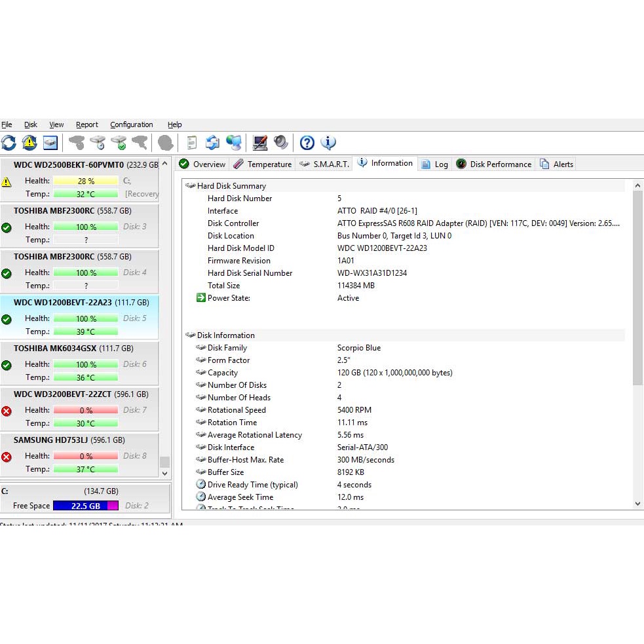The image size is (644, 644).
Task: Click the yellow warning refresh toolbar icon
Action: pos(29,143)
